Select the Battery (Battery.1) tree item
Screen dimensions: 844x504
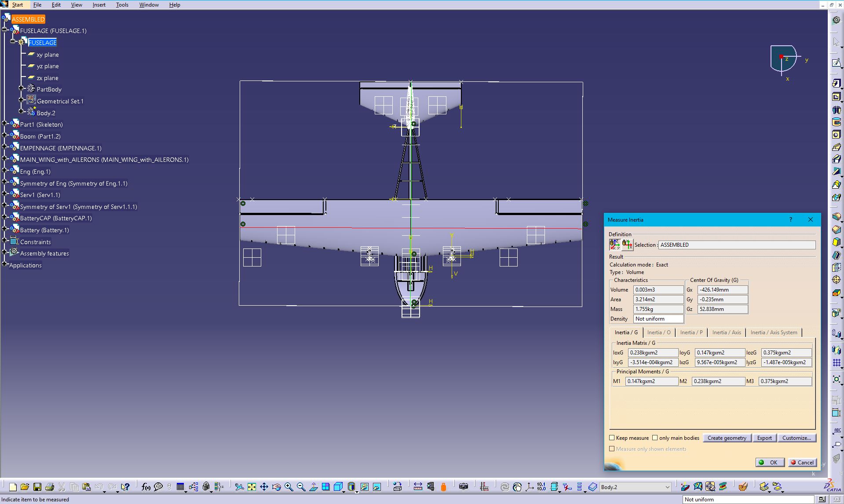[44, 230]
